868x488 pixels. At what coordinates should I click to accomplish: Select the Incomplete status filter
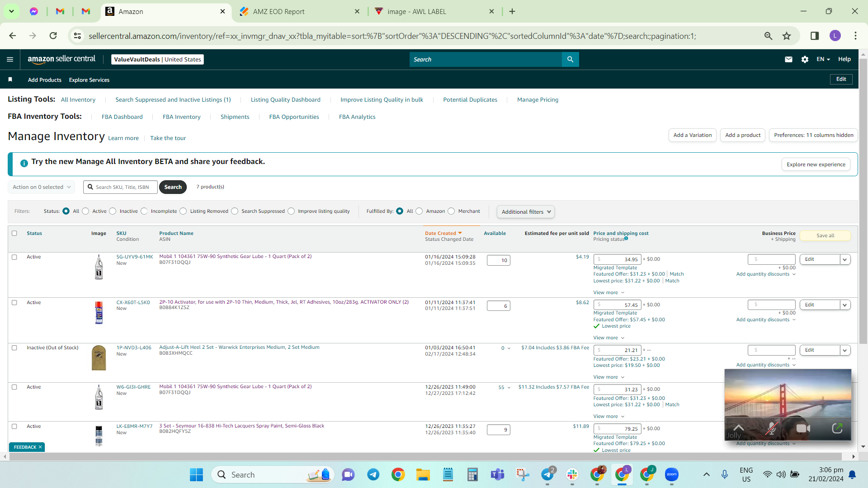tap(144, 211)
